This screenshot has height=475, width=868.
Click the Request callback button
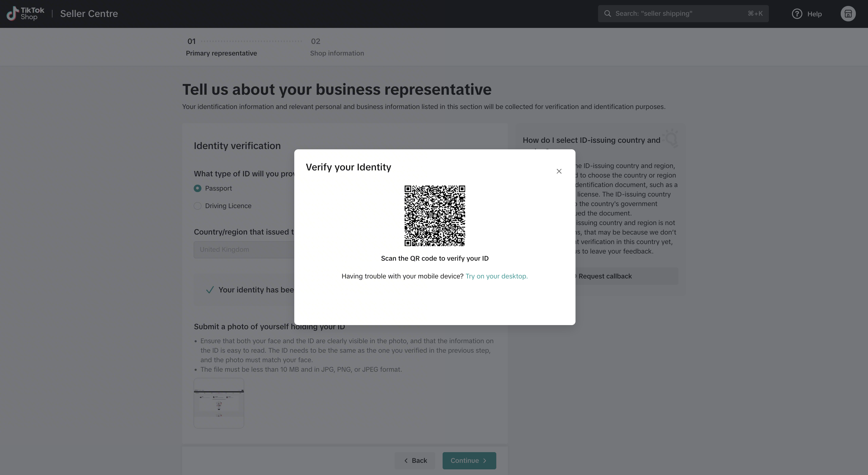(627, 276)
